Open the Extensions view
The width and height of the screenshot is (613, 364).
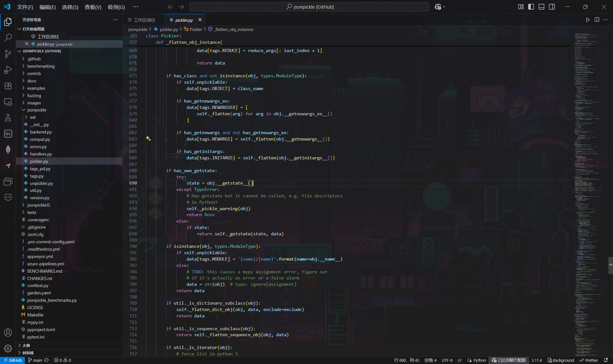tap(8, 86)
